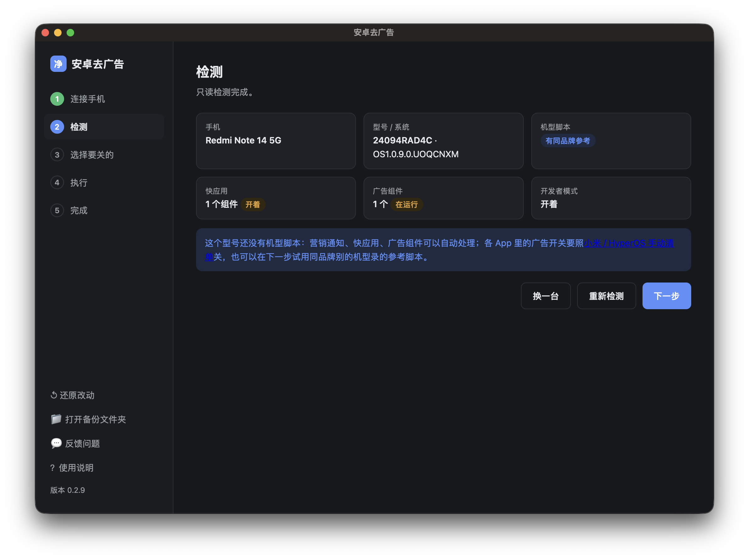The width and height of the screenshot is (749, 560).
Task: Click the restore arrow icon beside 还原改动
Action: 53,395
